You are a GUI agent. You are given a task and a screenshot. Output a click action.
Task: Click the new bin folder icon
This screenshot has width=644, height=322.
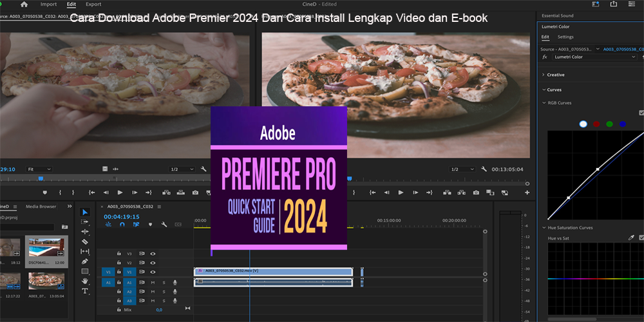click(x=64, y=227)
